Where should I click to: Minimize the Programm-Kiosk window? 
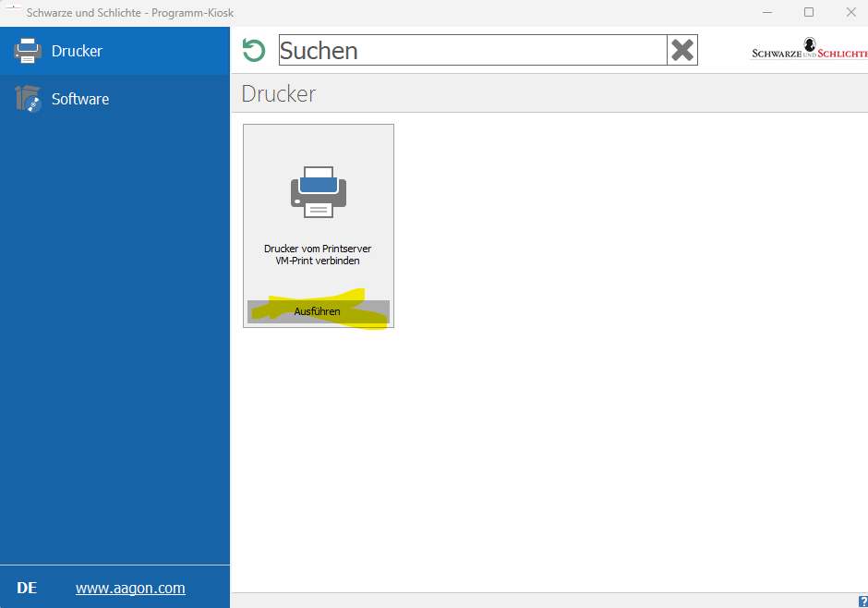tap(766, 12)
